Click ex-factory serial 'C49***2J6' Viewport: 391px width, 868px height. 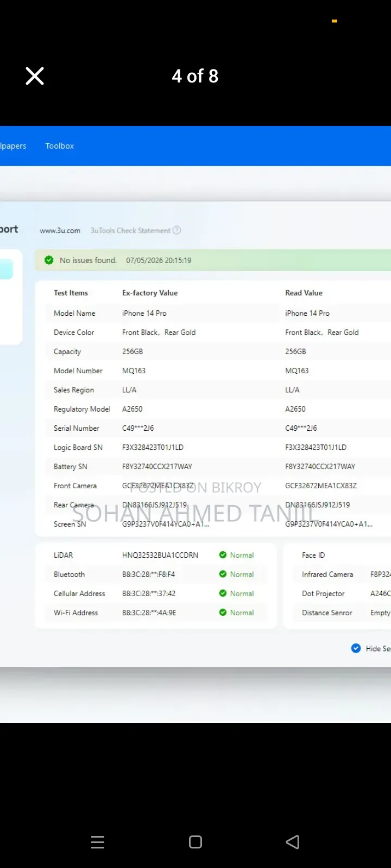pos(138,428)
